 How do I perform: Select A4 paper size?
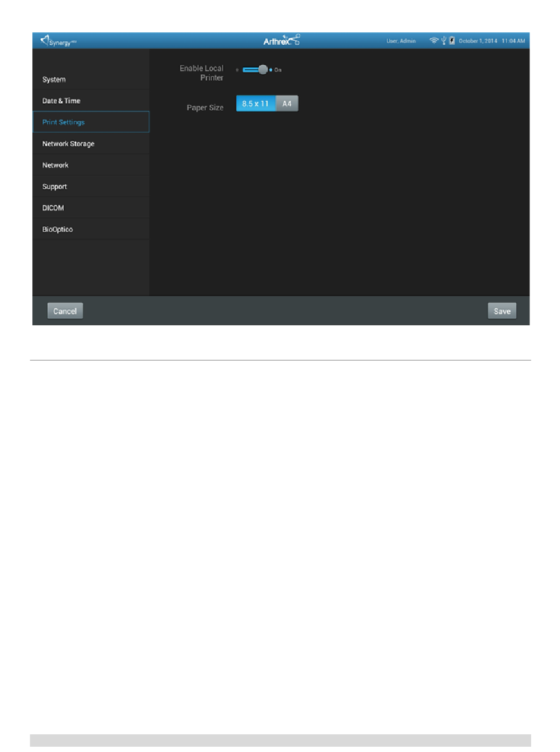pyautogui.click(x=287, y=104)
